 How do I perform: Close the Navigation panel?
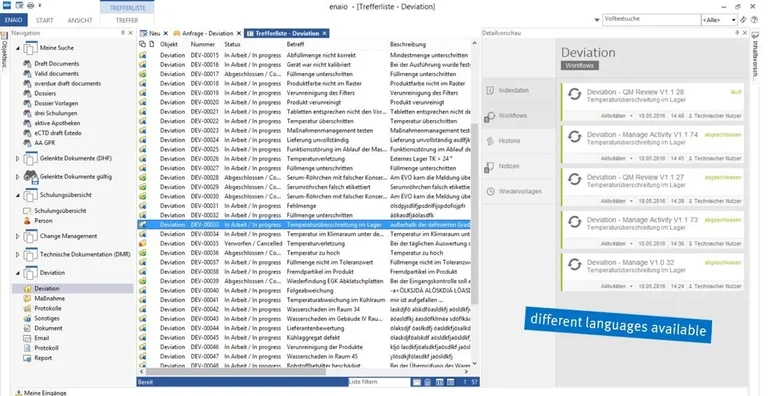point(130,33)
